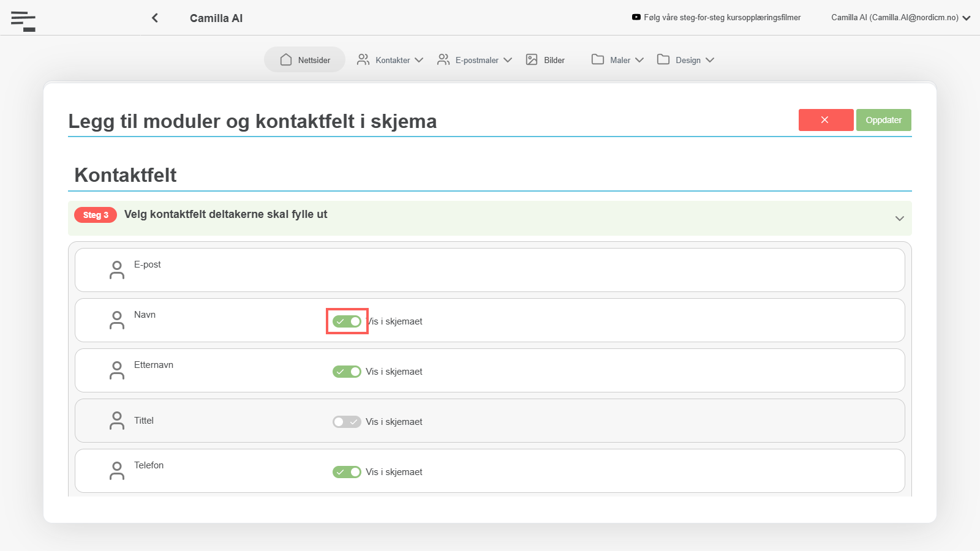Click 'Vis i skjemaet' text in Etternavn row
This screenshot has width=980, height=551.
coord(394,372)
